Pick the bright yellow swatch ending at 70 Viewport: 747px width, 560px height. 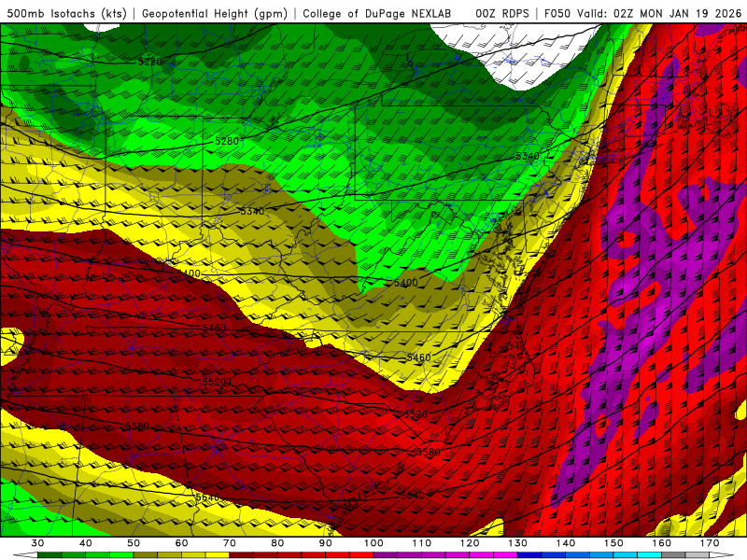pos(218,555)
